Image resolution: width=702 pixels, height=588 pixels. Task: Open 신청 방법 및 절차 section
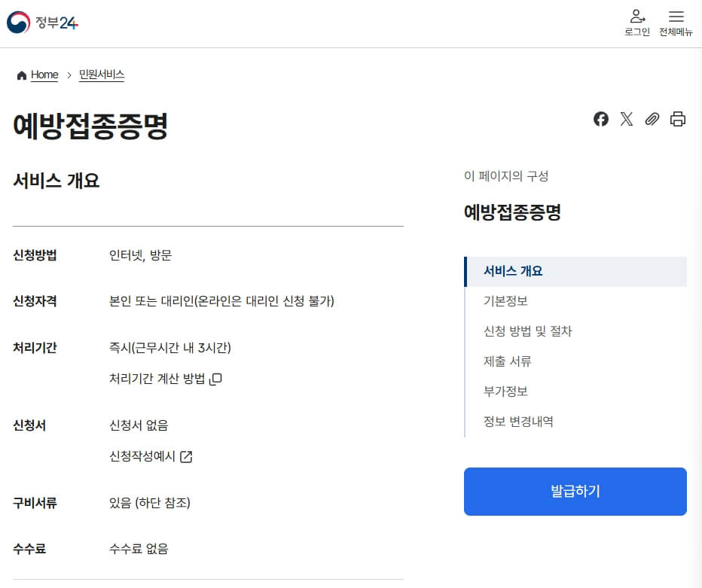pyautogui.click(x=526, y=331)
